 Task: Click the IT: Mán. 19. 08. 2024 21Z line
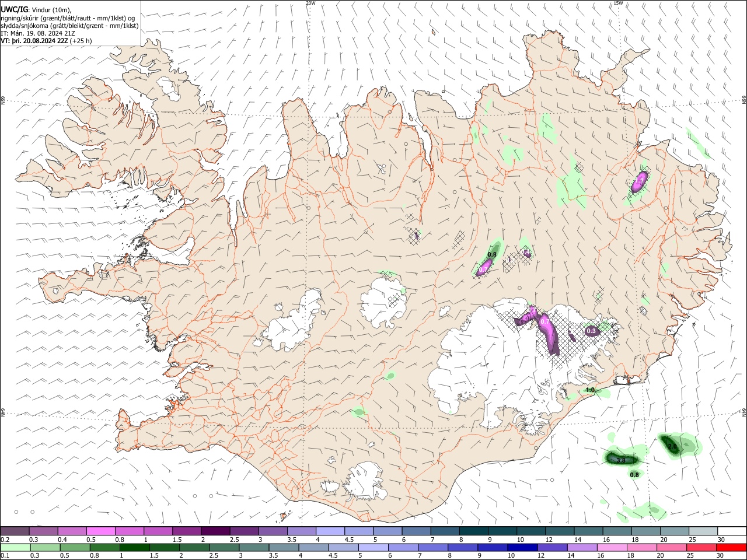(38, 34)
